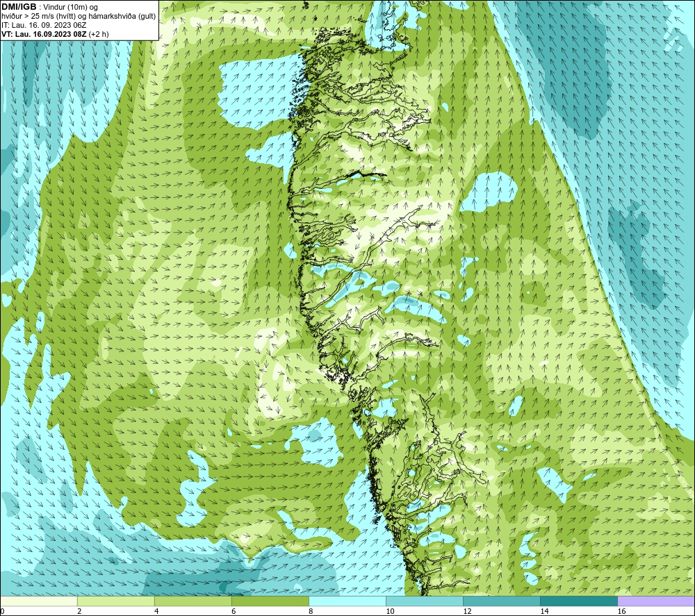Select the purple above-16 m/s swatch

[656, 601]
